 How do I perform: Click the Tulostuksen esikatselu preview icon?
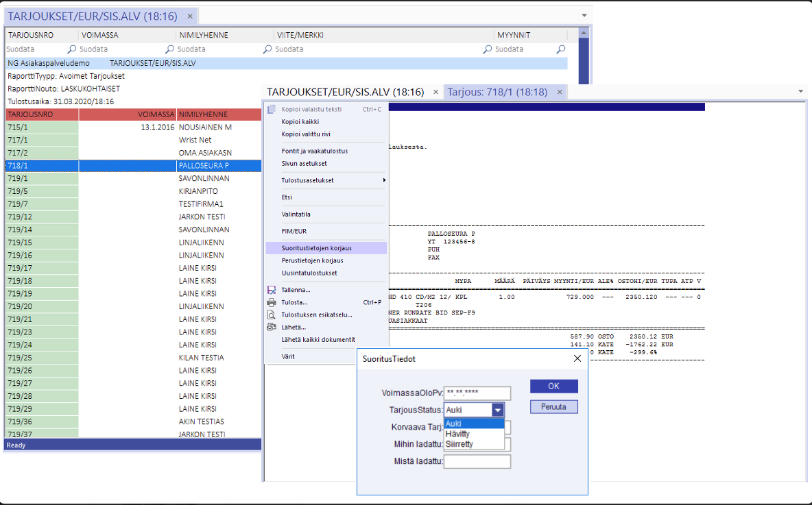tap(272, 315)
